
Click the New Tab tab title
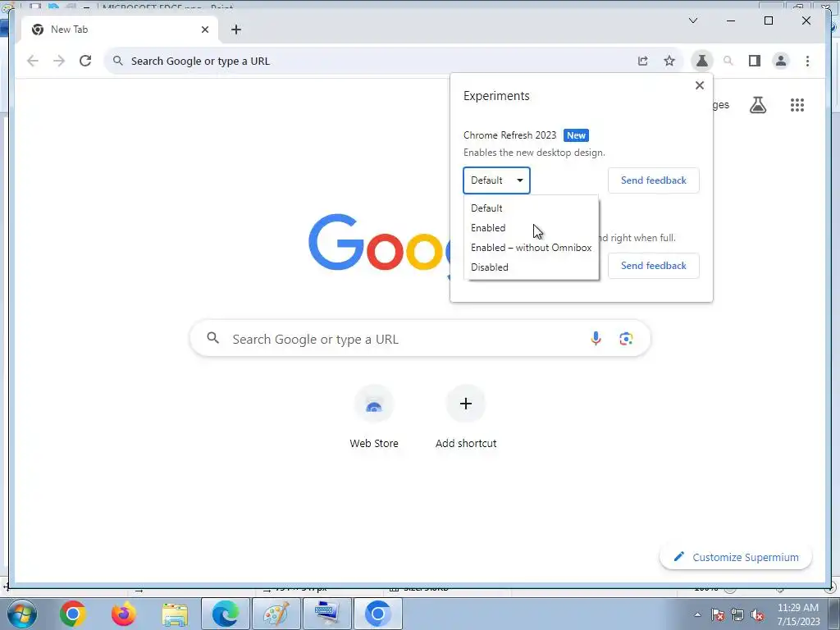tap(69, 30)
